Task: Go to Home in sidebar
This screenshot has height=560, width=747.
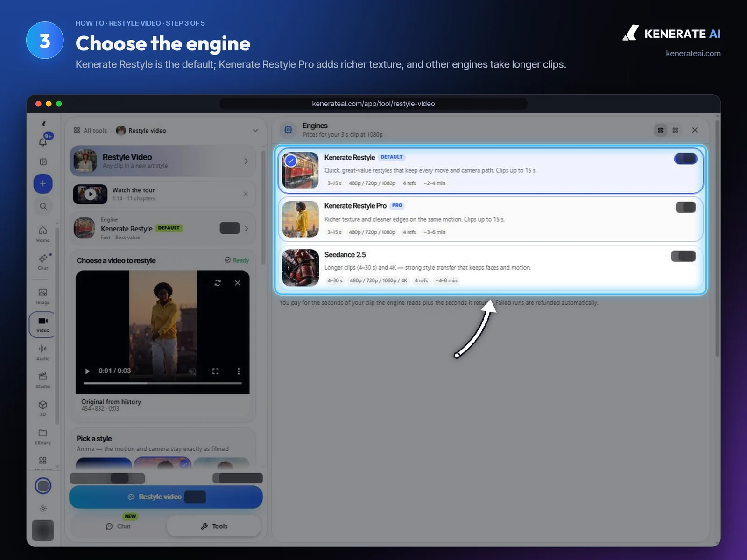Action: 43,234
